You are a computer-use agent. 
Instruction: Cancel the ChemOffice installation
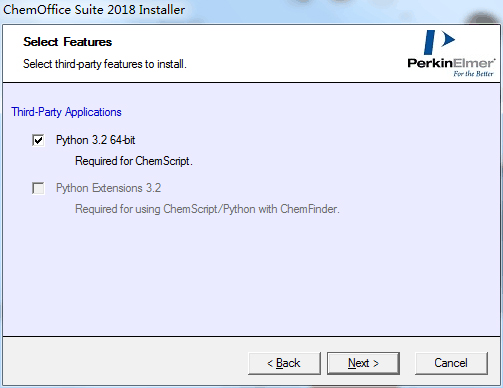pos(451,363)
